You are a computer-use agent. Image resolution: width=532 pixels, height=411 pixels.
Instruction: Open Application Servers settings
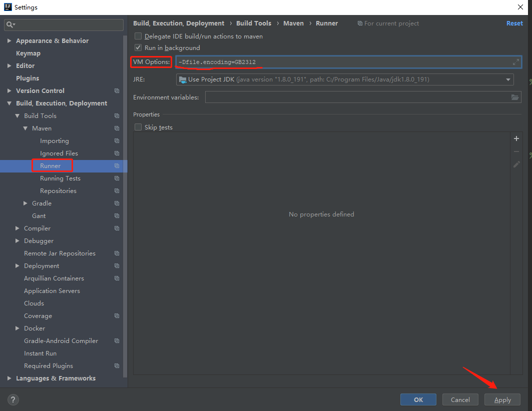tap(52, 291)
